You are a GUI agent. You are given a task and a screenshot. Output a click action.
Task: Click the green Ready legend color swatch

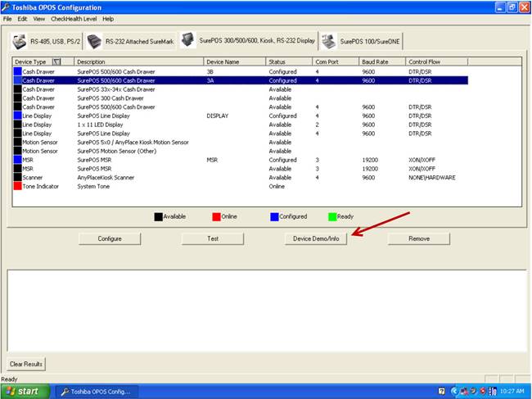pos(331,216)
